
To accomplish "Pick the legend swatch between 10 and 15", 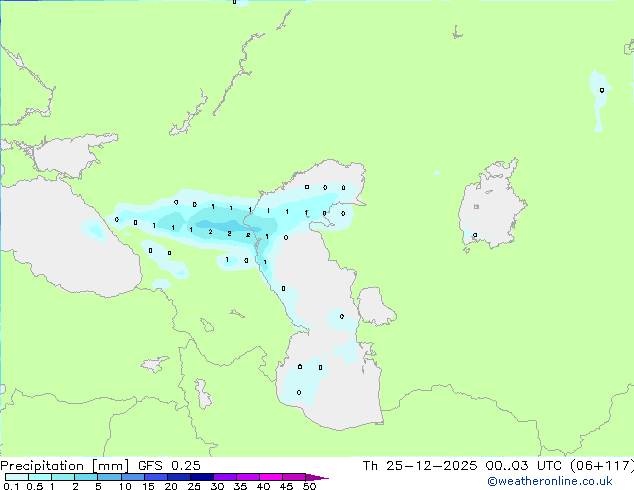I will (133, 477).
